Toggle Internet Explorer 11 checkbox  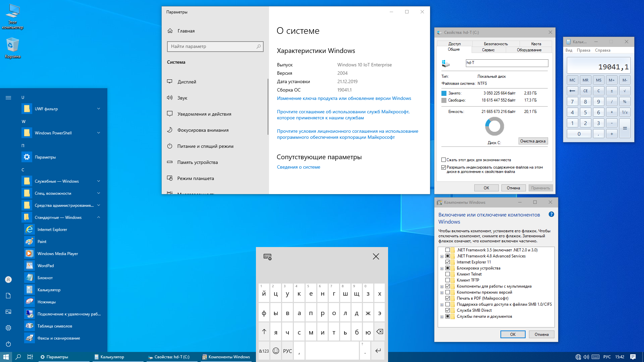click(448, 262)
